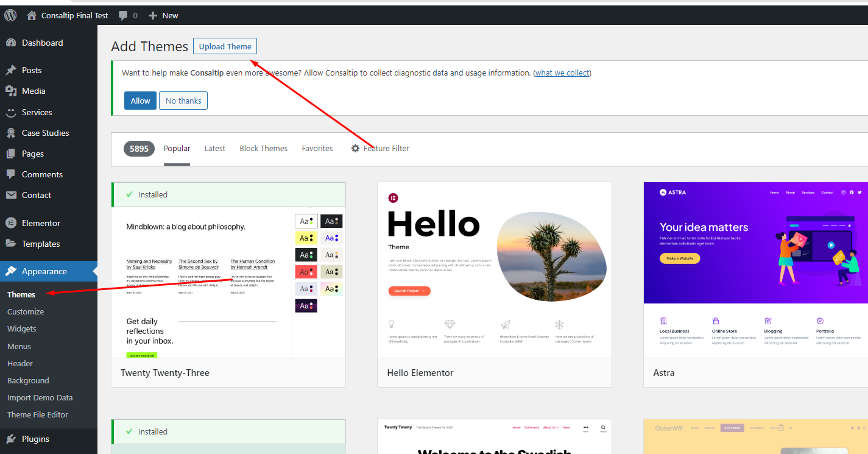Viewport: 868px width, 454px height.
Task: Click the Add Themes page heading
Action: (150, 46)
